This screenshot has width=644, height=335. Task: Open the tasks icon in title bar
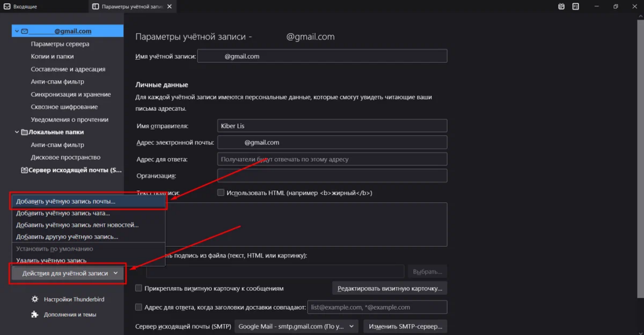coord(575,6)
